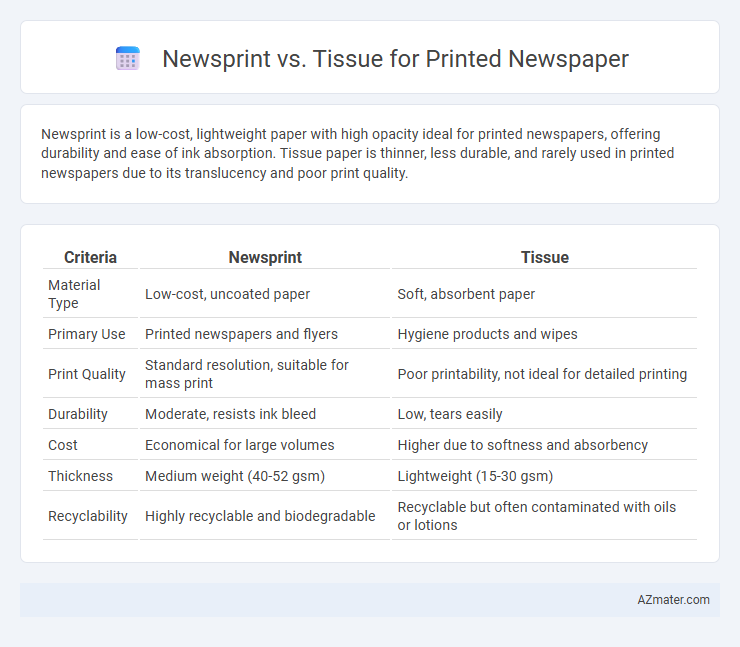The height and width of the screenshot is (647, 740).
Task: Select the 'Criteria' column header
Action: click(x=90, y=257)
